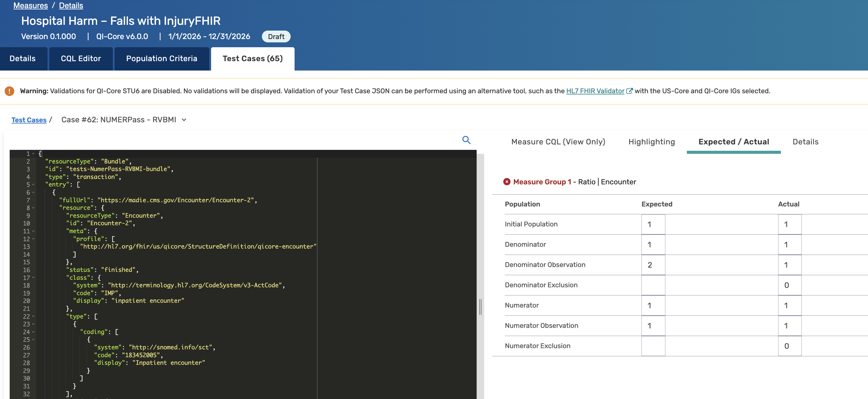Click the Hospital Harm measure title
Image resolution: width=868 pixels, height=399 pixels.
coord(121,21)
